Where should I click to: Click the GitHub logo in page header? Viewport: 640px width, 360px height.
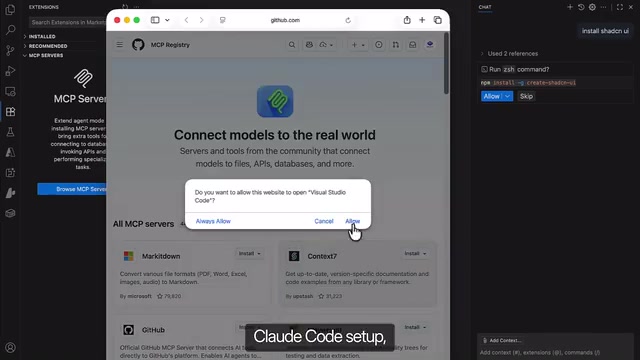138,44
